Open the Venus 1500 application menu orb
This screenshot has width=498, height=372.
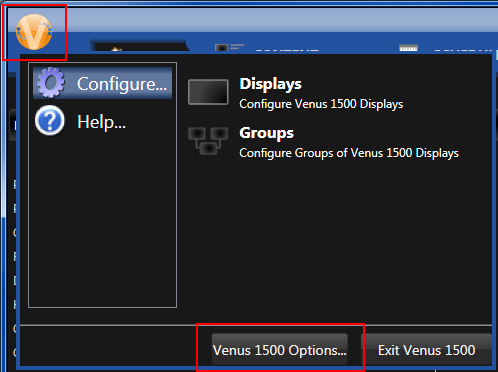(x=34, y=32)
